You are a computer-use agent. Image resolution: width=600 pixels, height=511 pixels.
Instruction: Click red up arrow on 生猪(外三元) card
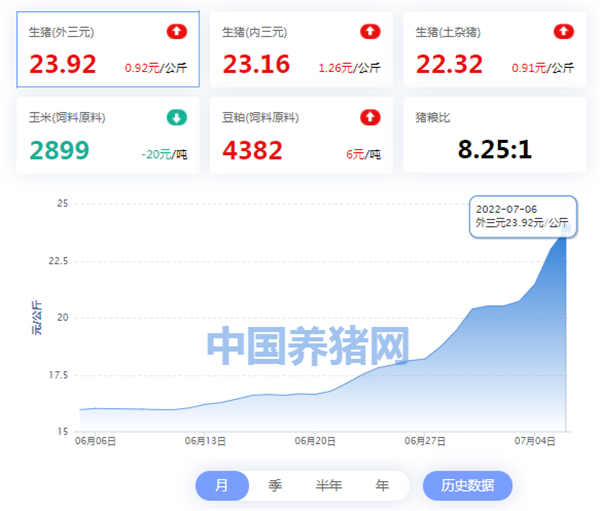coord(177,32)
